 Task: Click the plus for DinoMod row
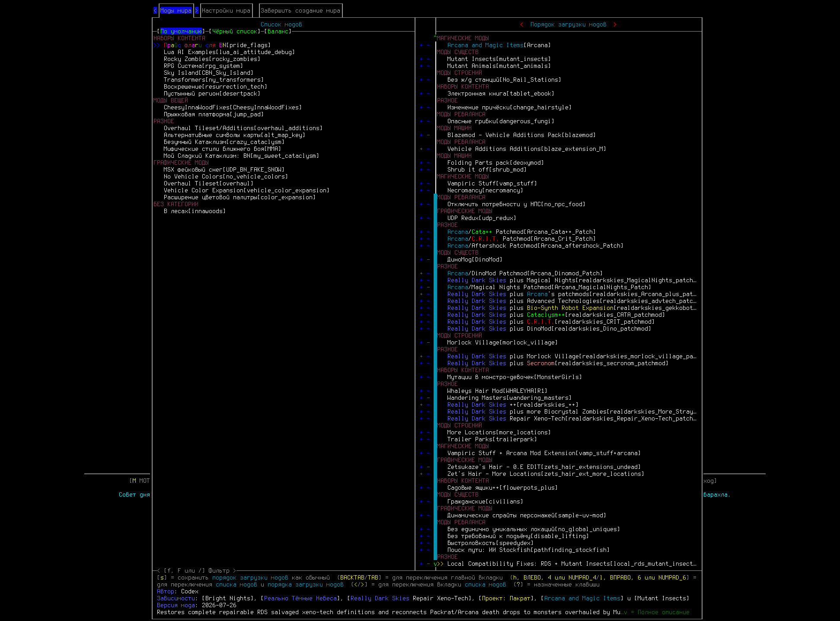click(422, 260)
